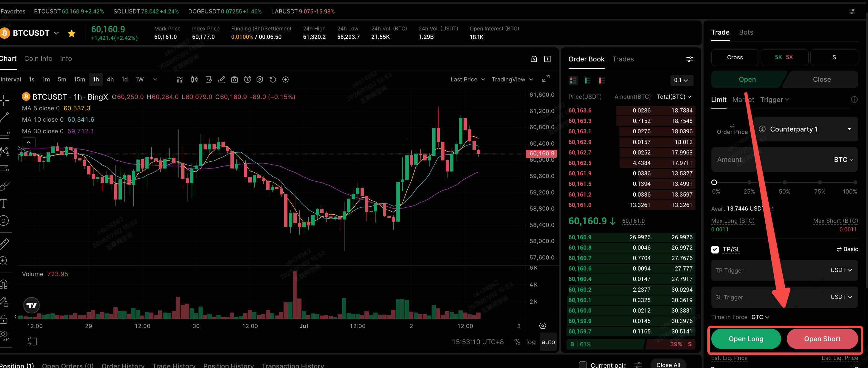
Task: Click the Open Short button
Action: 822,339
